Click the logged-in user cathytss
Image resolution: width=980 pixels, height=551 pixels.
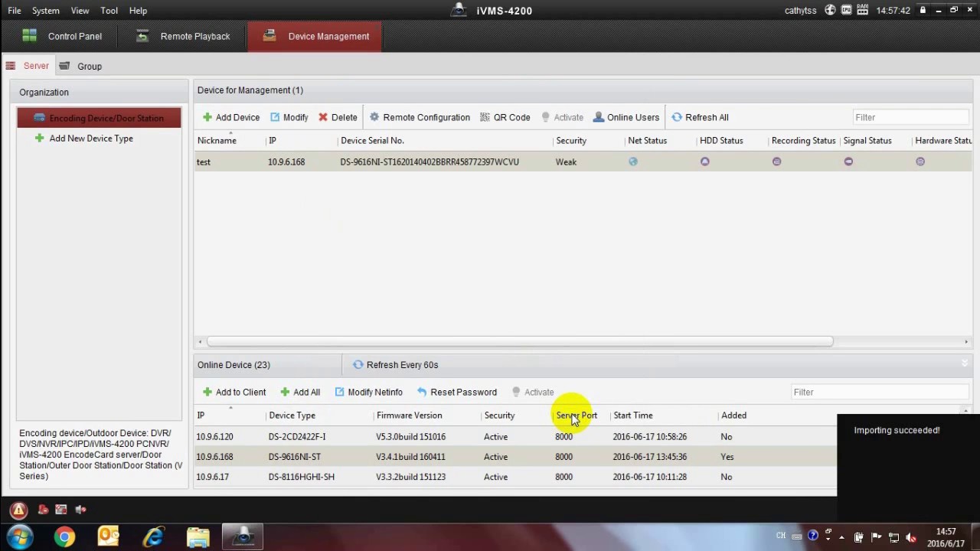800,11
